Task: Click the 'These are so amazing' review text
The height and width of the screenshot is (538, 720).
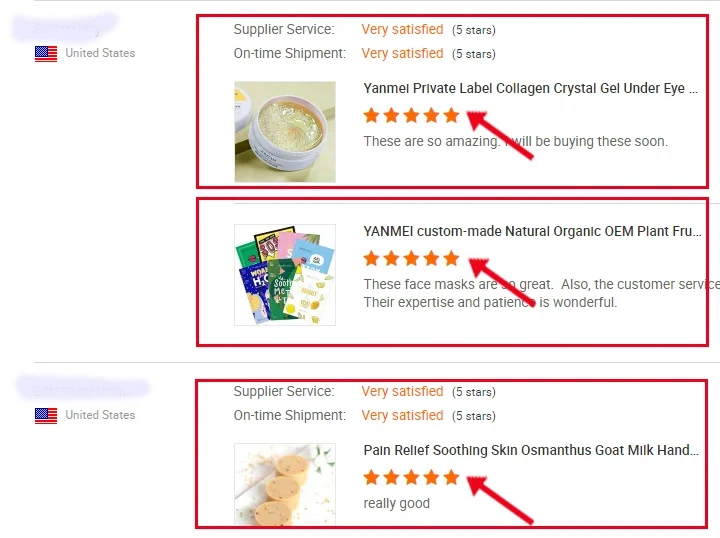Action: [x=516, y=141]
